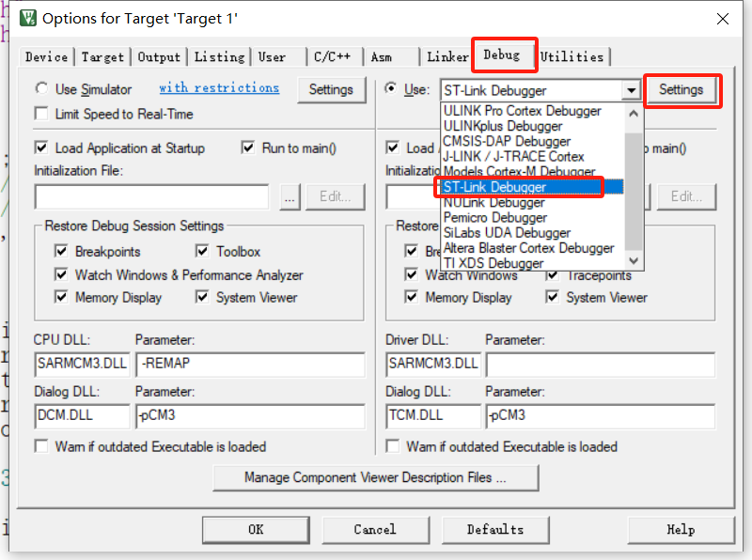Toggle the debugger-side Load checkbox
Viewport: 752px width, 560px height.
coord(392,148)
